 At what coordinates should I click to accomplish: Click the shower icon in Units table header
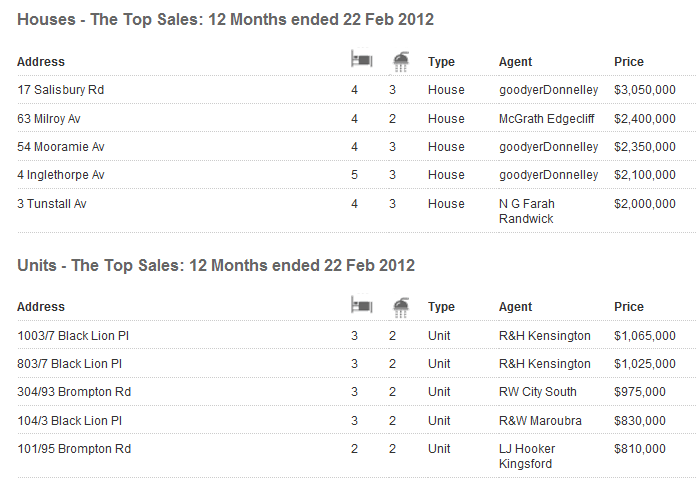coord(401,307)
